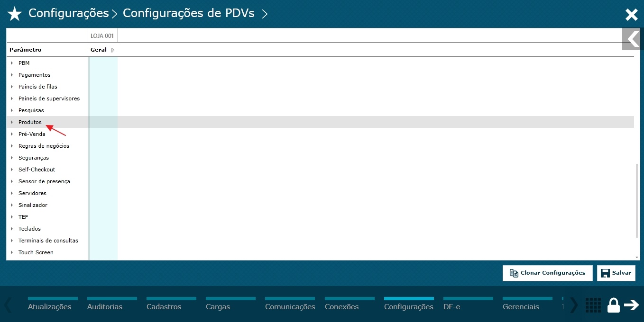Click Configurações in the breadcrumb

point(69,13)
